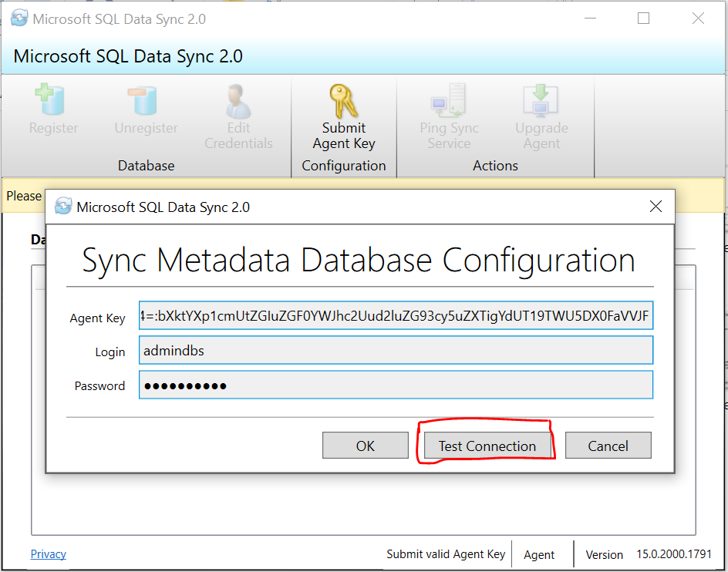This screenshot has height=572, width=728.
Task: Click into the Login text field
Action: coord(396,350)
